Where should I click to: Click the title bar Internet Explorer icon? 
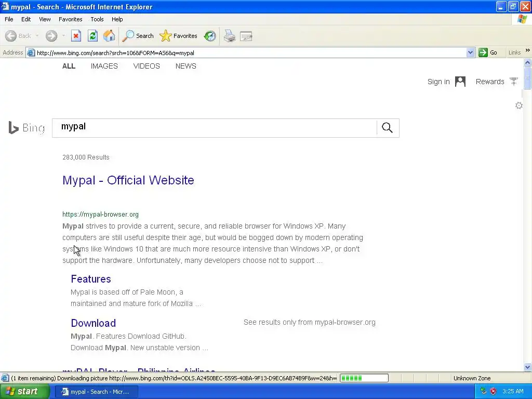click(5, 6)
